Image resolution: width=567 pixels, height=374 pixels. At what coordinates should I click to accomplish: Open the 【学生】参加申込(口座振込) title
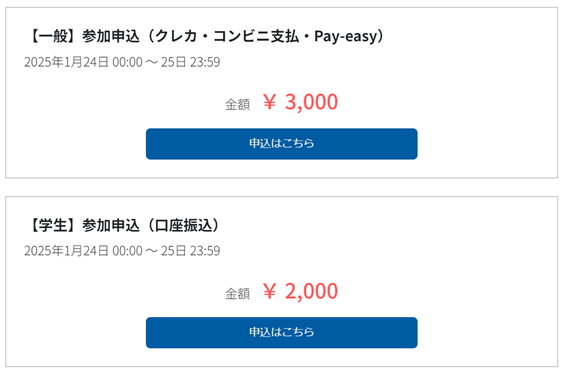coord(123,225)
